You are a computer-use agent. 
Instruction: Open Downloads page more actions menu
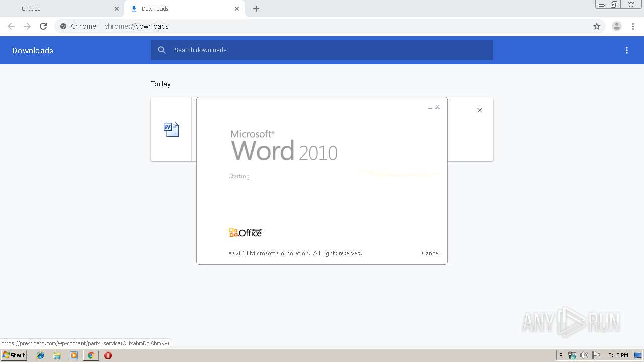click(x=627, y=50)
